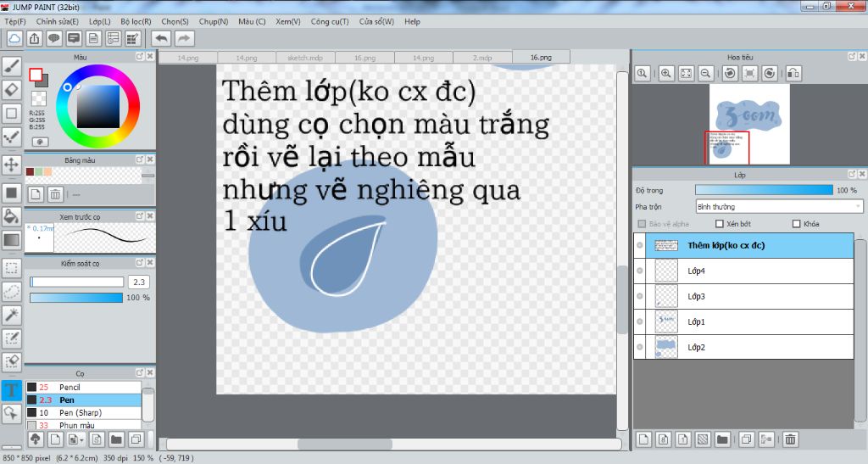Select the Text tool
868x464 pixels.
click(12, 390)
